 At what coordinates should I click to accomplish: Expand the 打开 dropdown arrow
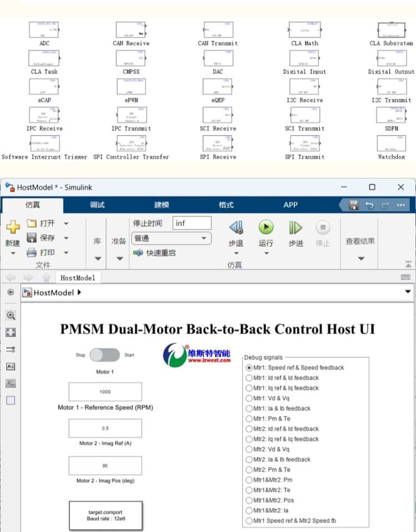(66, 223)
